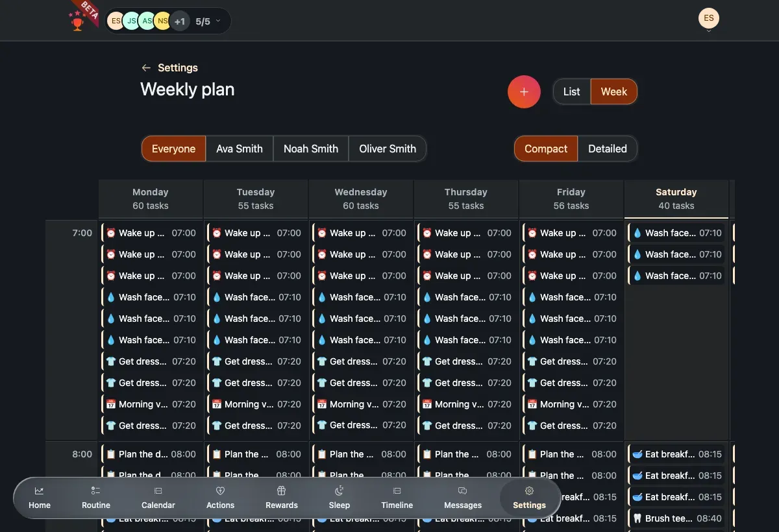
Task: Click the 7:00 time row label
Action: pos(82,233)
